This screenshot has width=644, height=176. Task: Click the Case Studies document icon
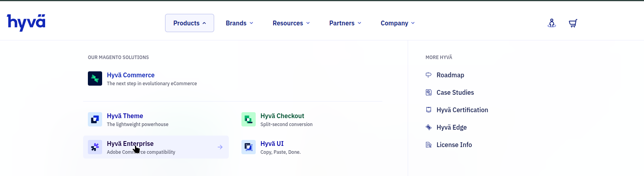click(428, 92)
